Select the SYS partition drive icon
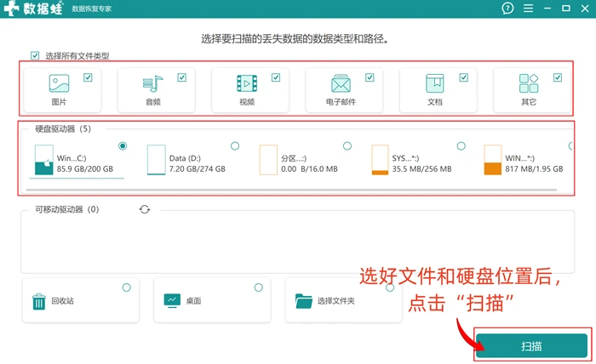This screenshot has width=596, height=364. tap(380, 160)
